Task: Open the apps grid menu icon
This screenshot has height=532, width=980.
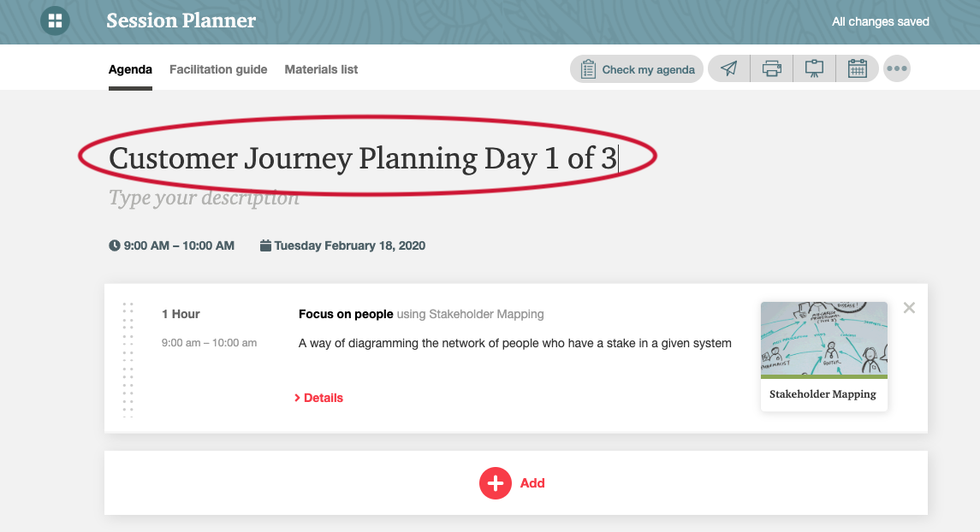Action: click(55, 21)
